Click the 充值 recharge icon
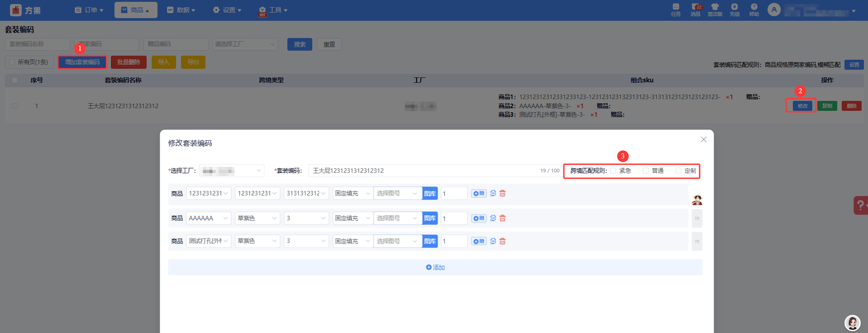The width and height of the screenshot is (868, 333). pyautogui.click(x=734, y=10)
